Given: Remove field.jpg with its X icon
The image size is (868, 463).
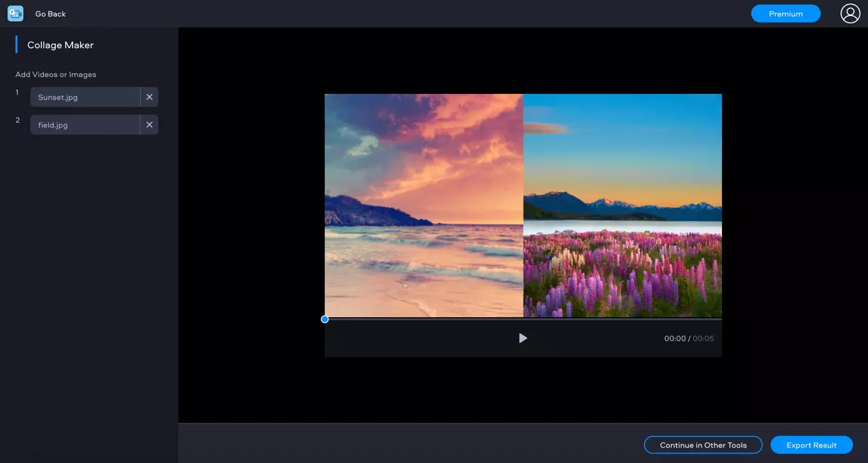Looking at the screenshot, I should click(x=149, y=125).
